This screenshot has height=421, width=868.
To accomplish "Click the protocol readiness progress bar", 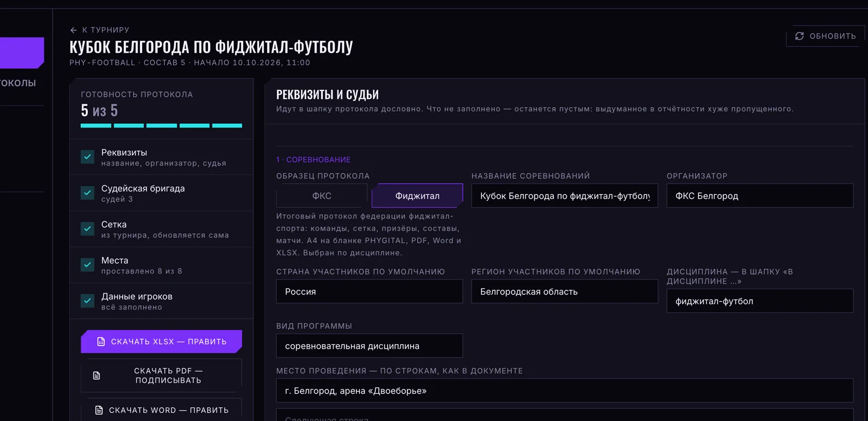I will click(x=162, y=126).
